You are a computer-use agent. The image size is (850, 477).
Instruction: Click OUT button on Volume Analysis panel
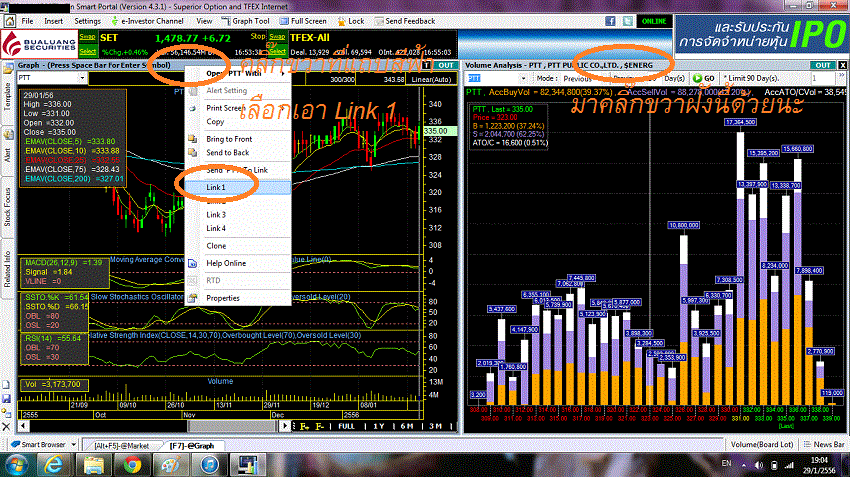pyautogui.click(x=823, y=65)
